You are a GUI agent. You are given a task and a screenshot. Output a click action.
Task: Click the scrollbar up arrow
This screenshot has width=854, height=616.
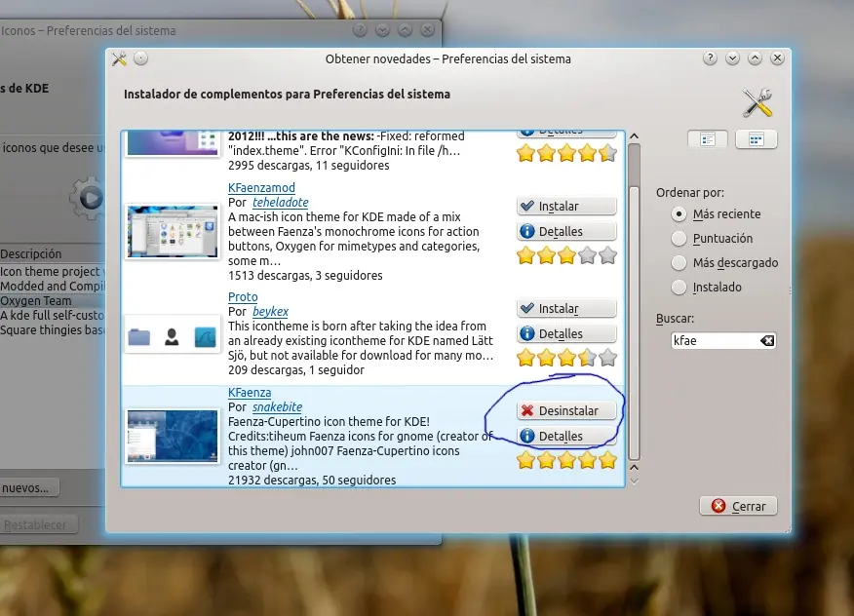[x=634, y=136]
